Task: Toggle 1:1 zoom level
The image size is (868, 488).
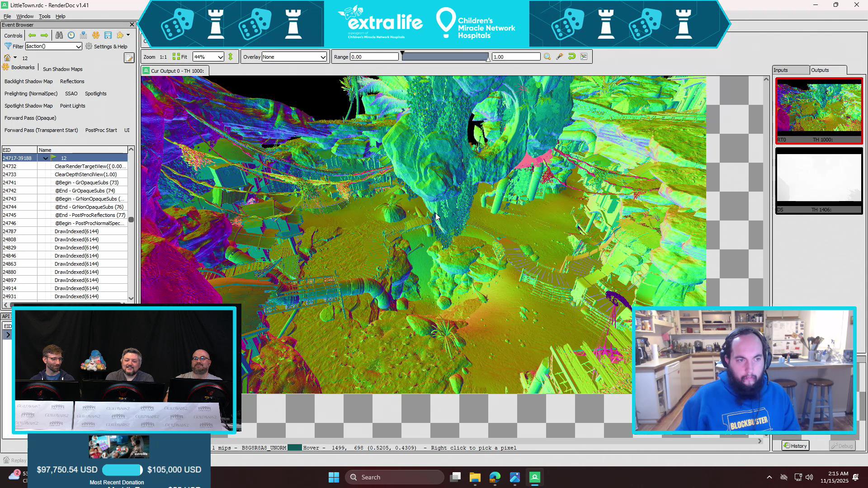Action: (163, 57)
